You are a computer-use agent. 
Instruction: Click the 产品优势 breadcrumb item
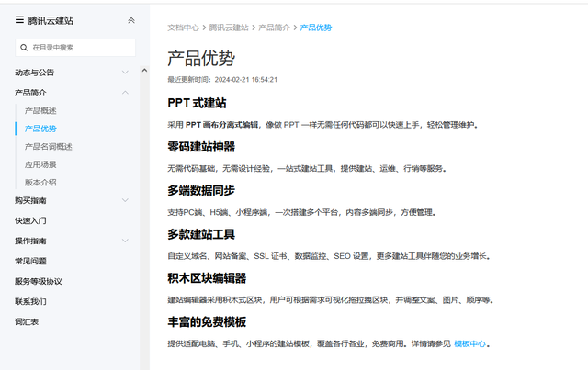tap(316, 28)
